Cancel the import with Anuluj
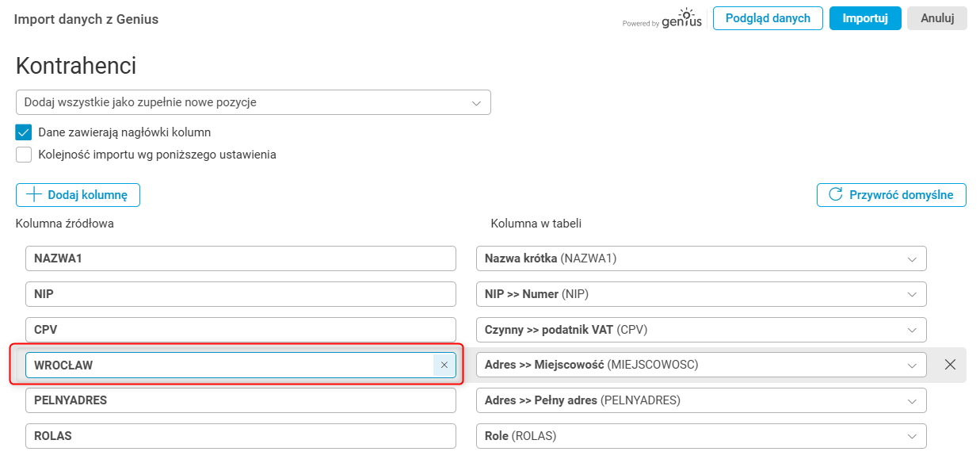 click(x=936, y=18)
